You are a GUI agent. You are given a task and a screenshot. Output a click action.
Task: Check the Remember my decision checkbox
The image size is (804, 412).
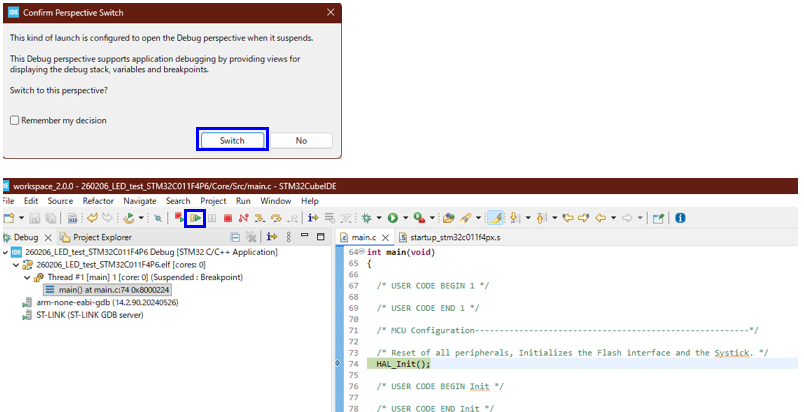tap(15, 120)
